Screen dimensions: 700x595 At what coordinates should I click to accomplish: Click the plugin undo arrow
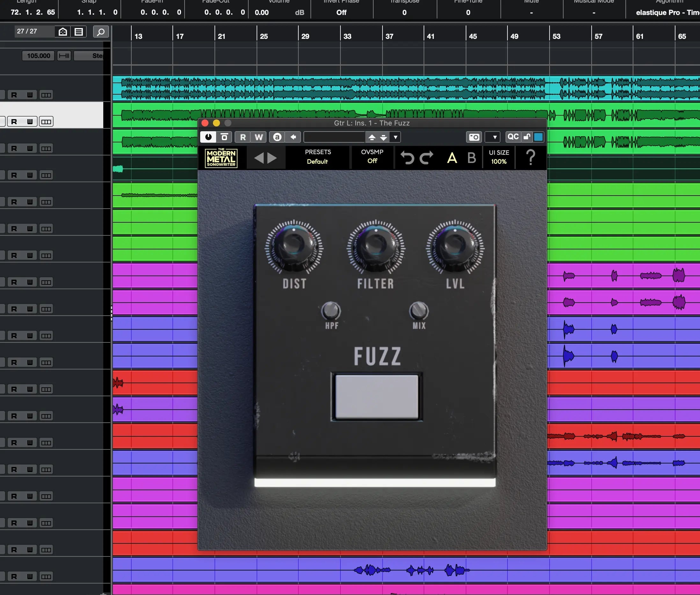407,158
